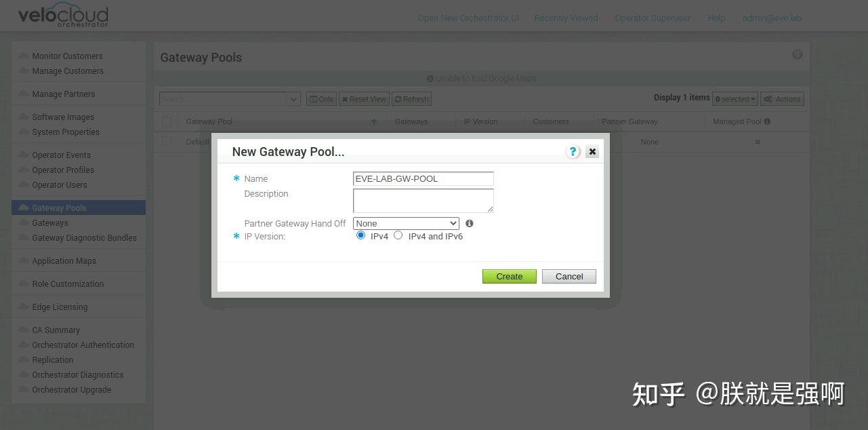
Task: Click the Refresh icon above the gateway table
Action: click(x=411, y=99)
